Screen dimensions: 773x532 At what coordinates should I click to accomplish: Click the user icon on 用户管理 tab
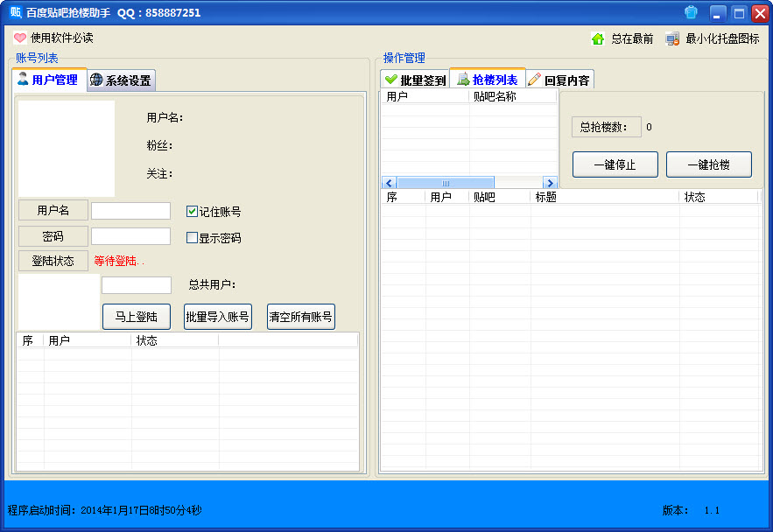[x=23, y=79]
